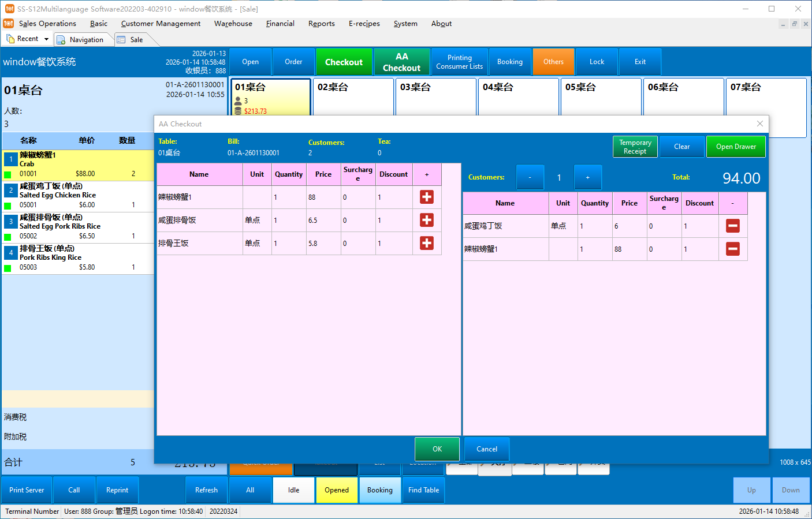
Task: Open the Sales Operations menu
Action: [47, 24]
